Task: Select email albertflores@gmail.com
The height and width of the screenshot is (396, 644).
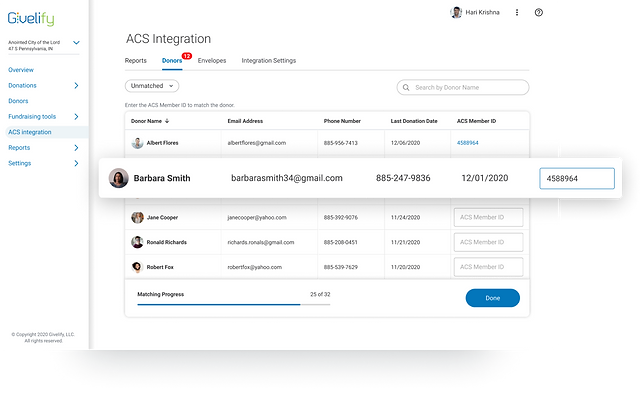Action: tap(257, 143)
